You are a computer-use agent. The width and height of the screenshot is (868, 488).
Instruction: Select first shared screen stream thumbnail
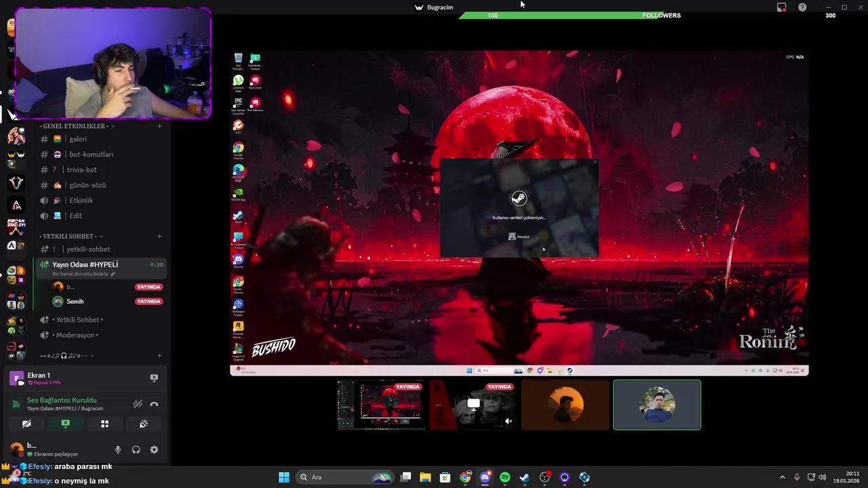point(382,405)
